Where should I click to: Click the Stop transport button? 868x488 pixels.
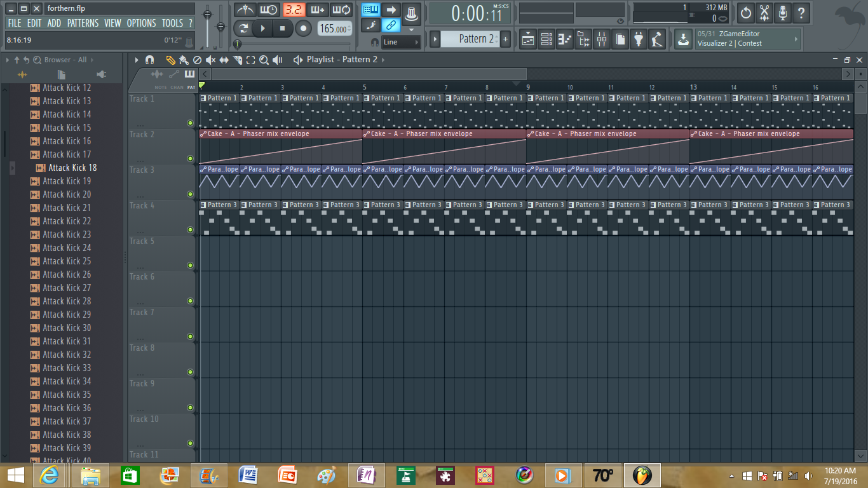[283, 29]
